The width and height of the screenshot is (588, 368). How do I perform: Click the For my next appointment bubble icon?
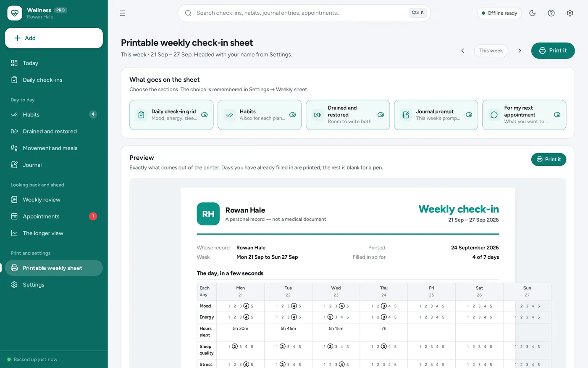pyautogui.click(x=494, y=115)
